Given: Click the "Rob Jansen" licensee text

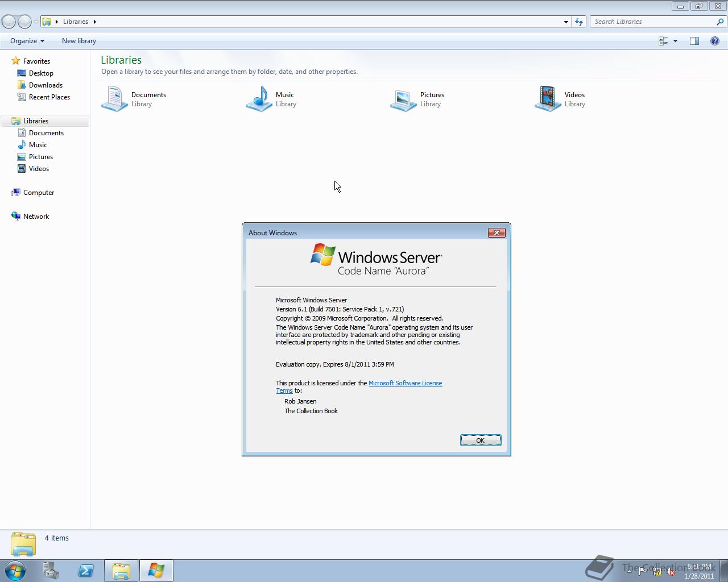Looking at the screenshot, I should click(300, 401).
